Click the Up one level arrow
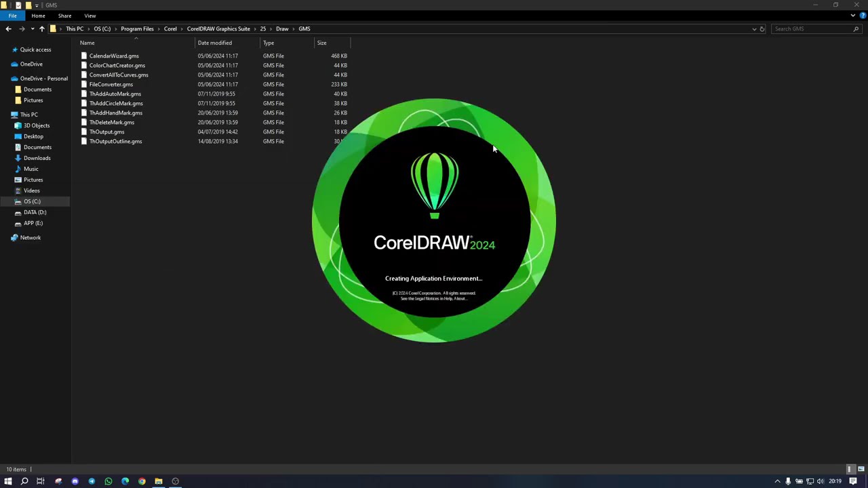The image size is (868, 488). coord(42,28)
